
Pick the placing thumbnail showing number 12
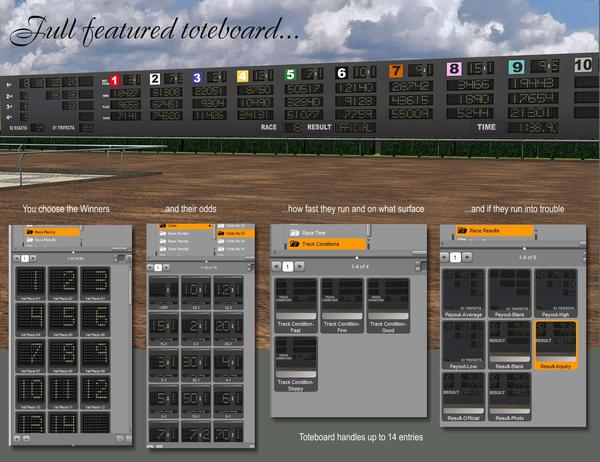coord(95,392)
